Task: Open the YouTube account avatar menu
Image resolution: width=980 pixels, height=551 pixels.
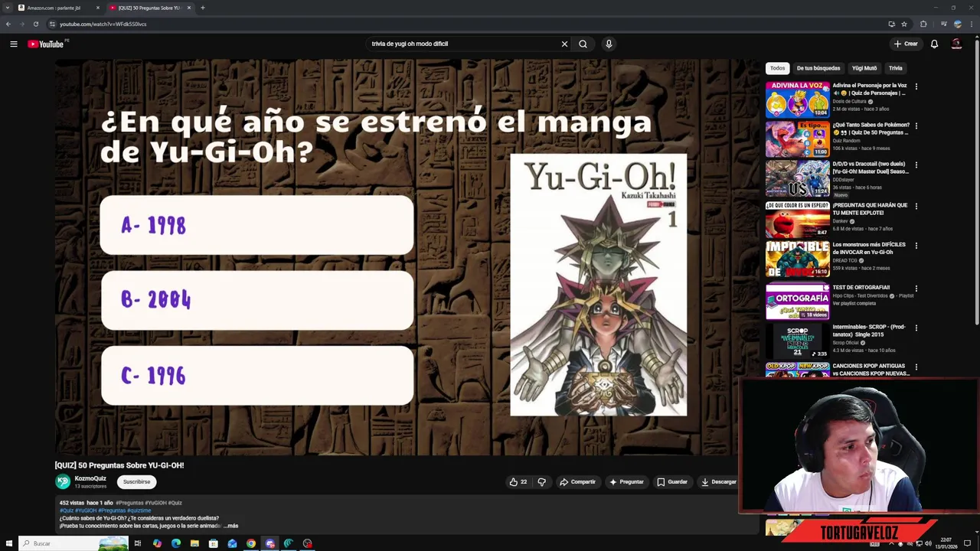Action: 956,44
